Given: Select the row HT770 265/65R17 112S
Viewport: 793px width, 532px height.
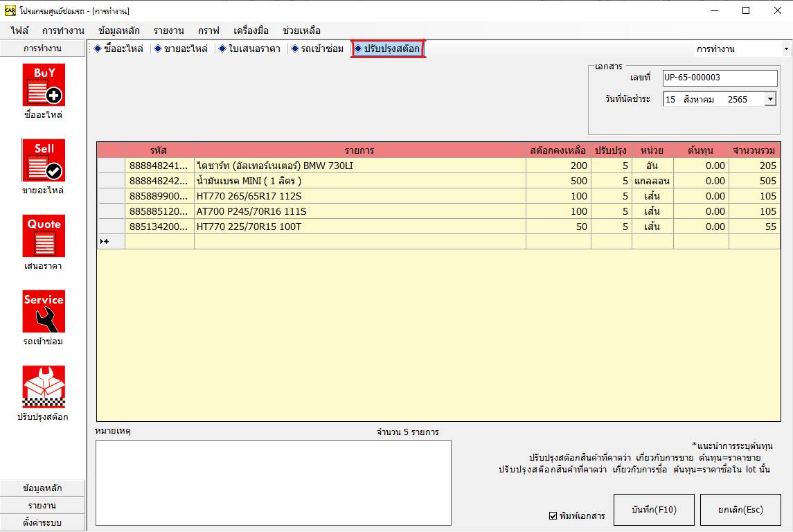Looking at the screenshot, I should click(438, 196).
